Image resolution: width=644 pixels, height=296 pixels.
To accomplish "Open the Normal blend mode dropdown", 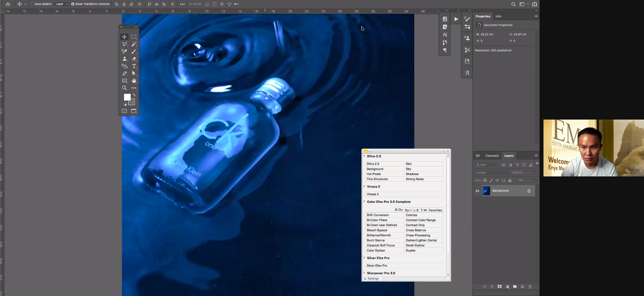I will tap(492, 172).
